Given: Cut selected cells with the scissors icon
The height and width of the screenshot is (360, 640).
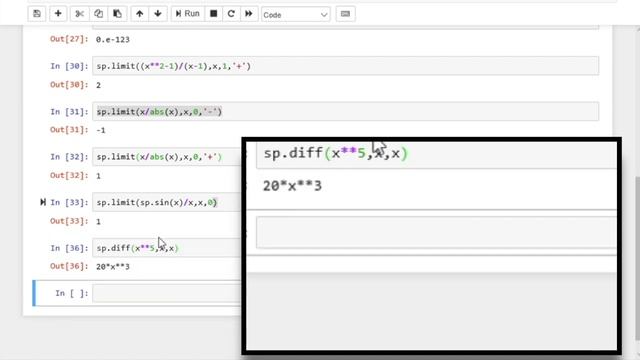Looking at the screenshot, I should 80,14.
